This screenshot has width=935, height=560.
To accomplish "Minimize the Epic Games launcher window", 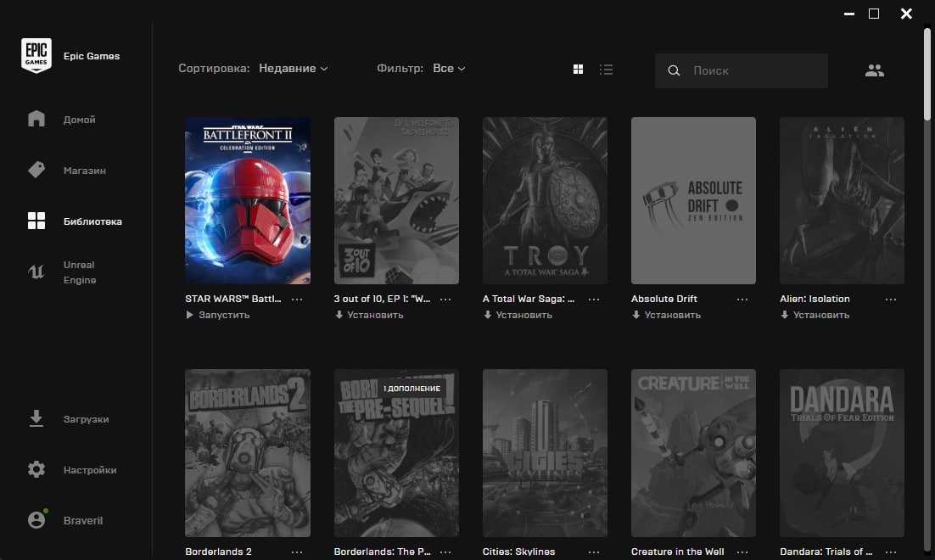I will pyautogui.click(x=849, y=14).
